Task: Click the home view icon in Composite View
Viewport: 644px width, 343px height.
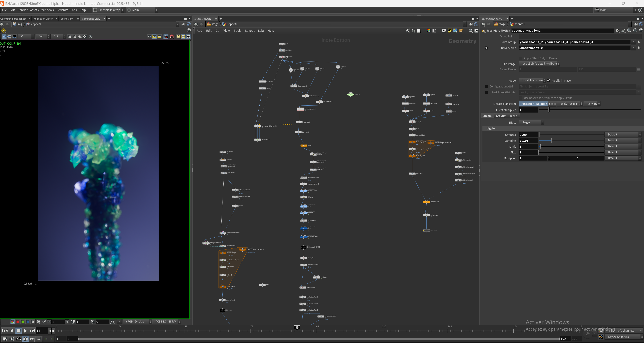Action: click(x=80, y=36)
